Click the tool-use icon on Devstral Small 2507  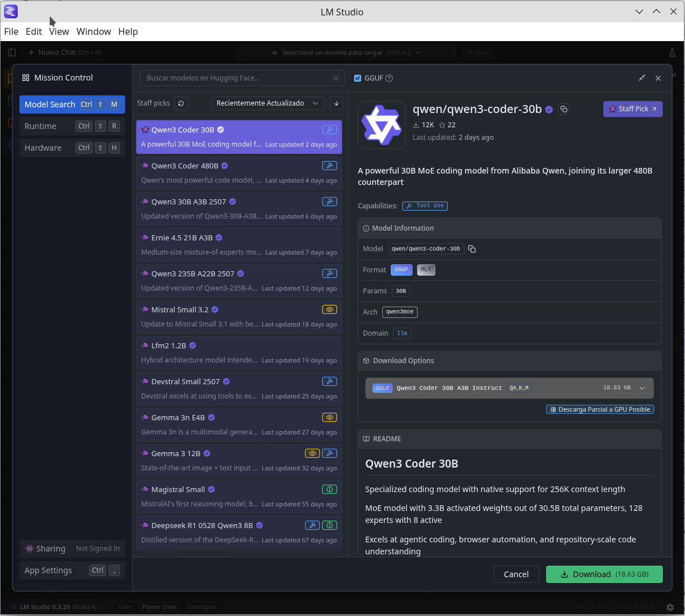pos(330,381)
